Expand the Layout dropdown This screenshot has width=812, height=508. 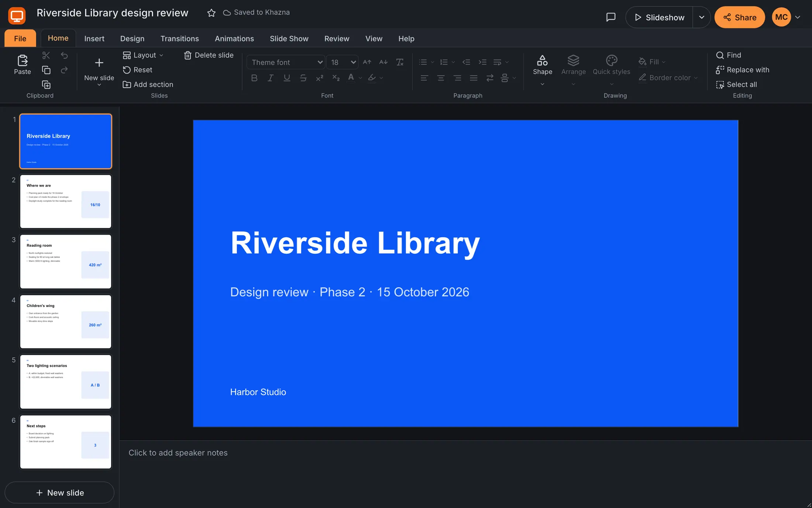pyautogui.click(x=143, y=55)
